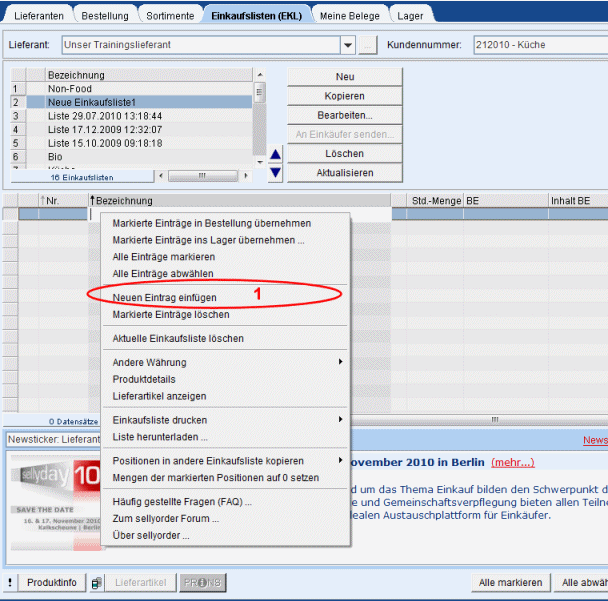Click the exclamation mark icon next to Produktinfo

[10, 583]
